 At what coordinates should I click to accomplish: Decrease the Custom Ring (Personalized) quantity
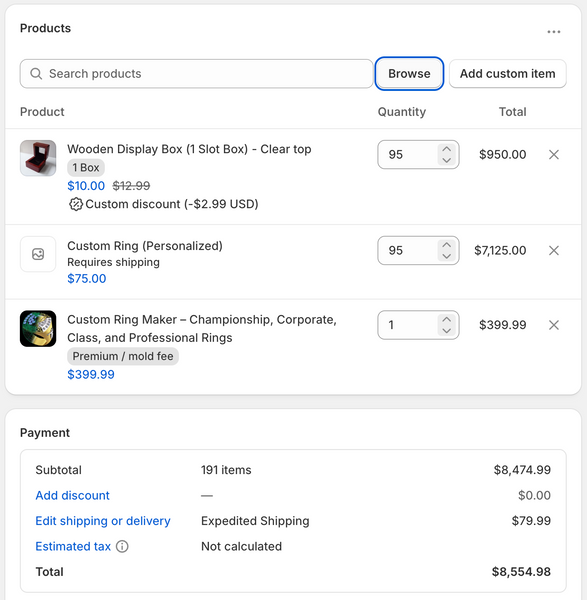(446, 256)
